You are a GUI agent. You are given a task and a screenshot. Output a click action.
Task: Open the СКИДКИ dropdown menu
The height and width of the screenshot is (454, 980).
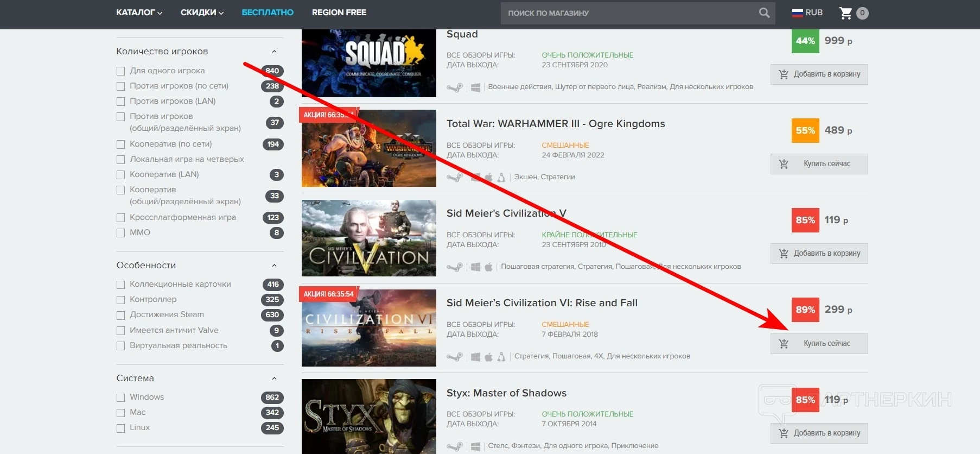click(x=202, y=12)
